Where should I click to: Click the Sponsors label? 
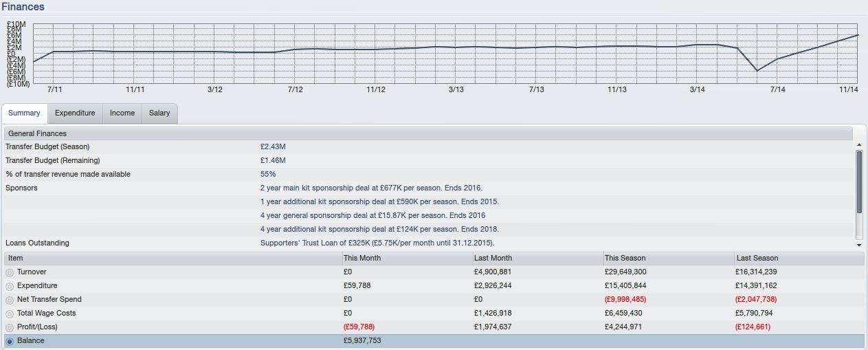tap(21, 188)
